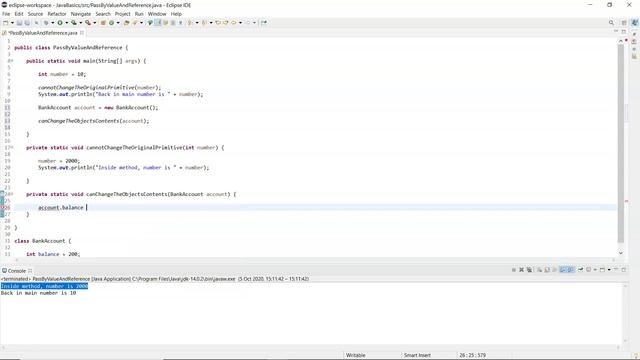Viewport: 640px width, 360px height.
Task: Open the Source menu
Action: tap(35, 14)
